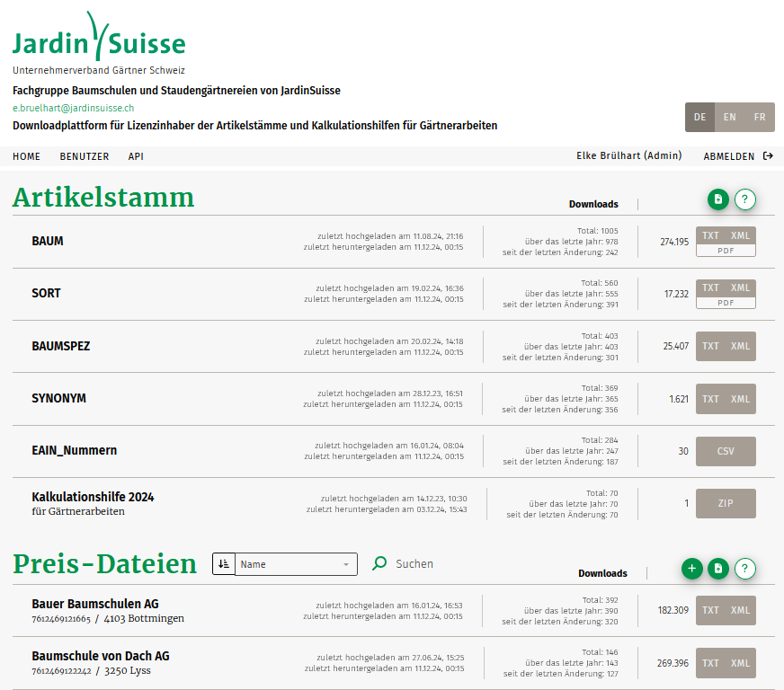Click the EAIN_Nummern row title
The width and height of the screenshot is (784, 690).
75,451
